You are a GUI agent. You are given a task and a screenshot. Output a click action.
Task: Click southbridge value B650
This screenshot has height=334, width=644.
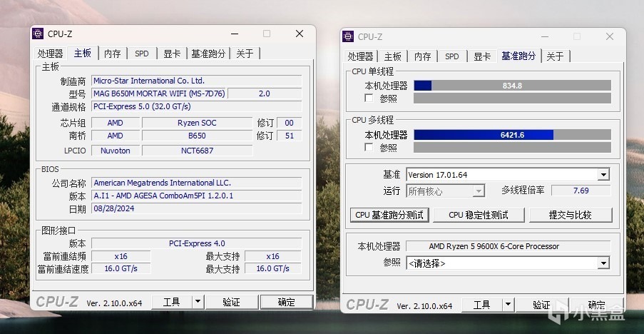tap(197, 136)
